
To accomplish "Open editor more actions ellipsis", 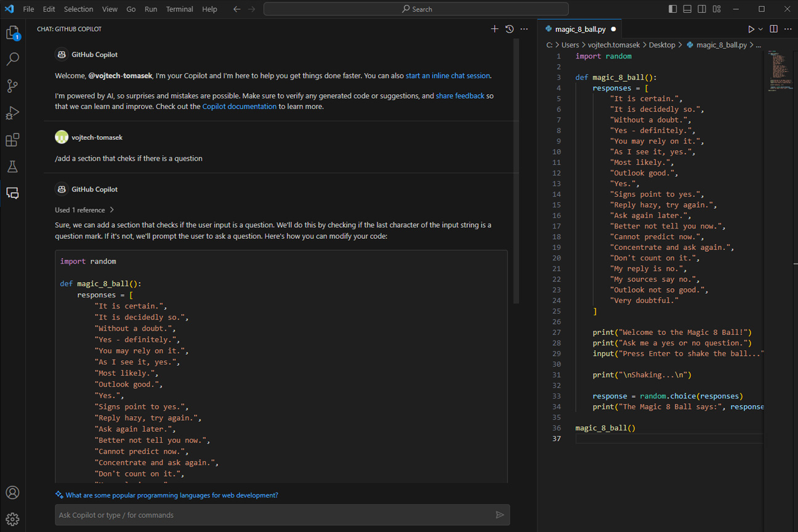I will 788,29.
